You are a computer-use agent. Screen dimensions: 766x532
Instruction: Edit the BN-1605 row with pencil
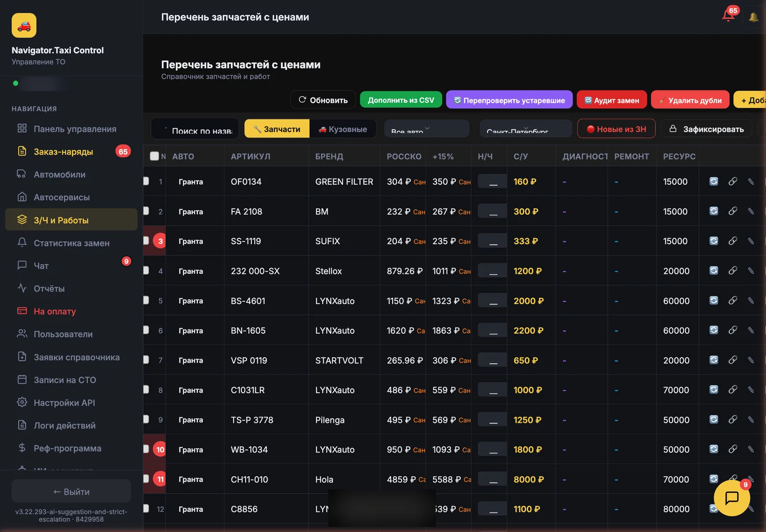(x=751, y=330)
